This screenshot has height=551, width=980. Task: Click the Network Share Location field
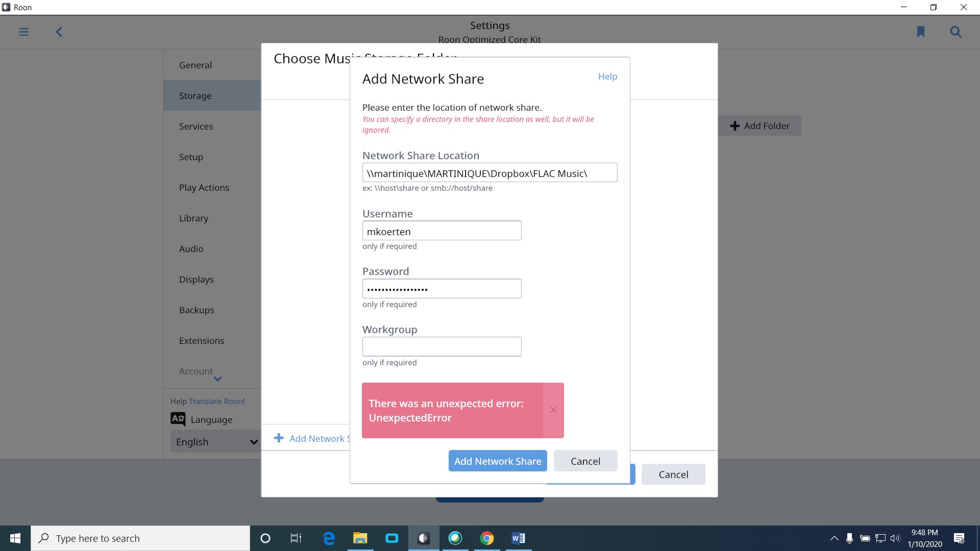pyautogui.click(x=489, y=173)
